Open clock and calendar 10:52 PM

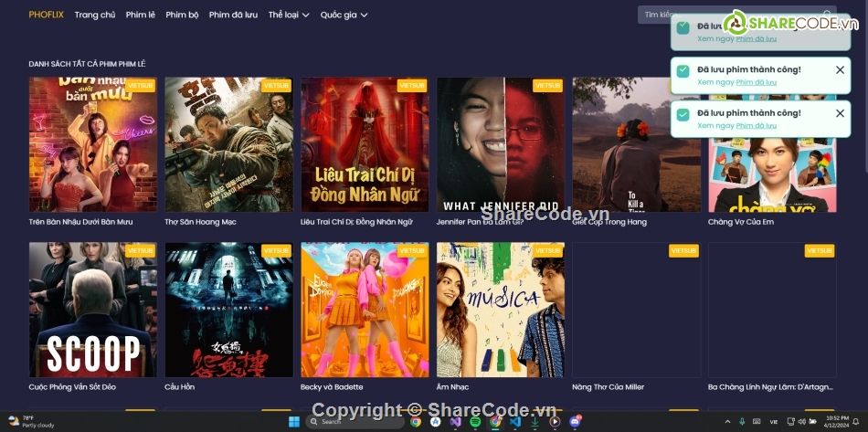point(836,421)
